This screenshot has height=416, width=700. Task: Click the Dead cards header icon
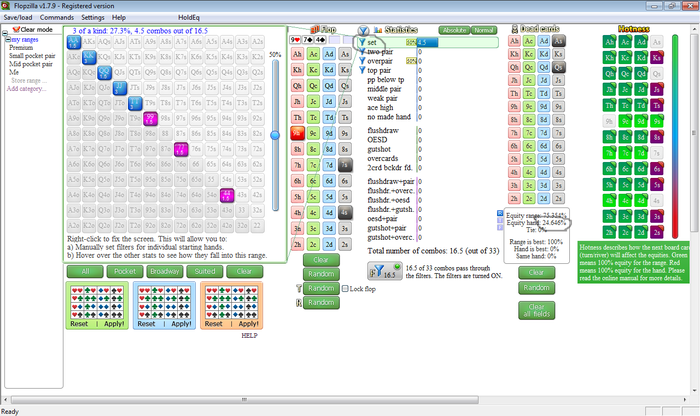[515, 29]
